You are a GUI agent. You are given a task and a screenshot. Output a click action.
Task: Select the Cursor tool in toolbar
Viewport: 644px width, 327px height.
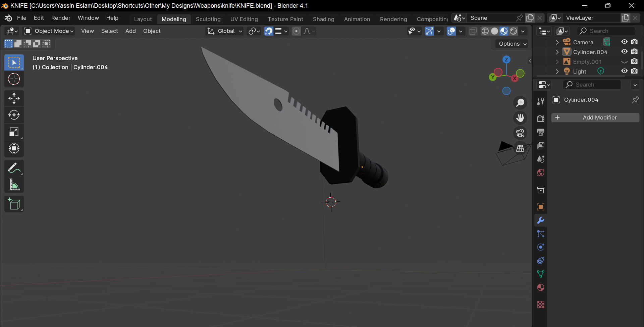pos(14,79)
